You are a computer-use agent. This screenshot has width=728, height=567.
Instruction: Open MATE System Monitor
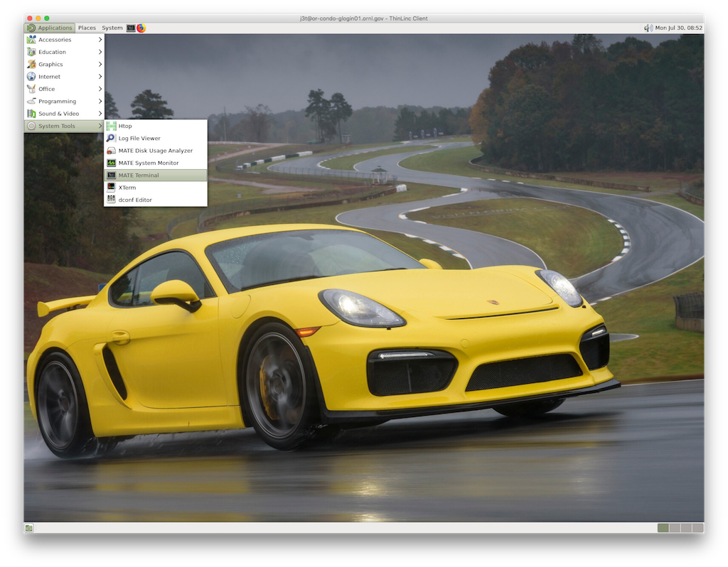point(148,163)
